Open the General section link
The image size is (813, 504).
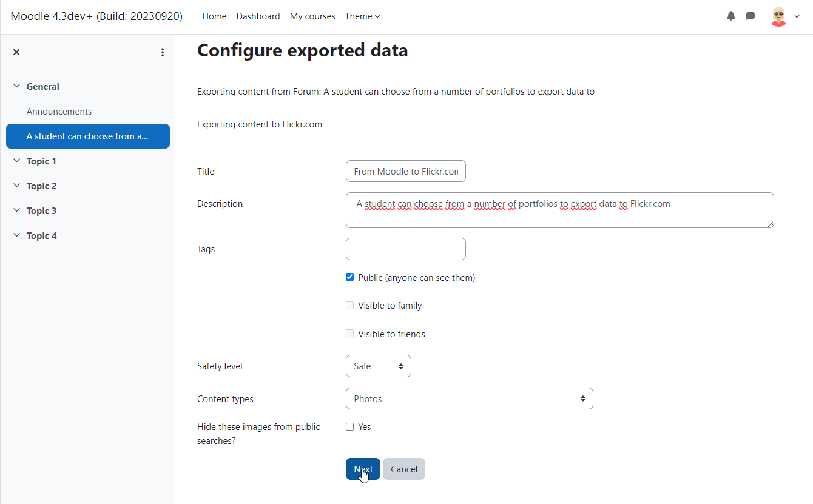(x=43, y=87)
